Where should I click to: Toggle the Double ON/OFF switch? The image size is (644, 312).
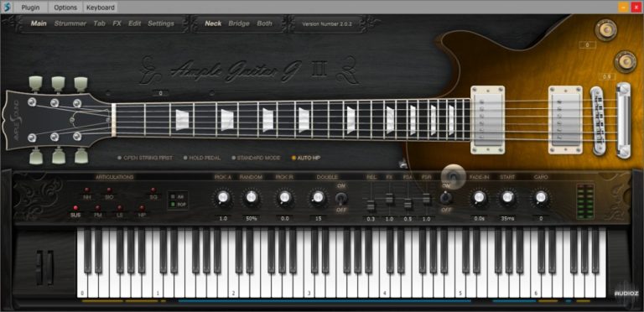341,198
